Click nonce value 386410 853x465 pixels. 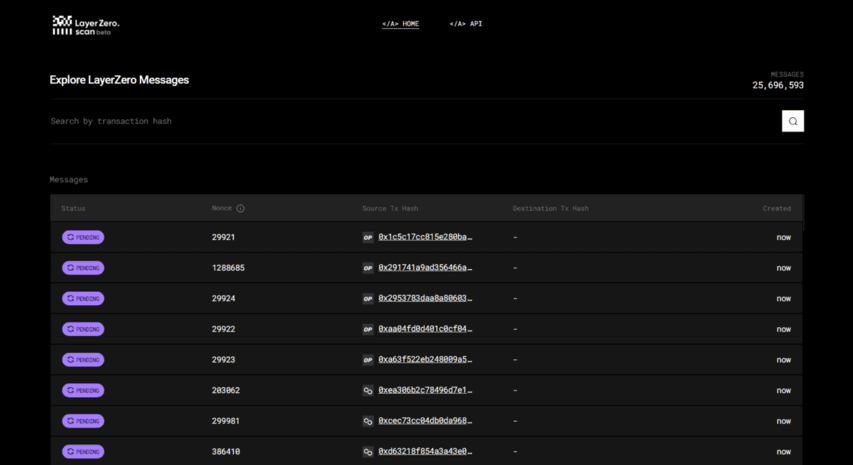[226, 451]
